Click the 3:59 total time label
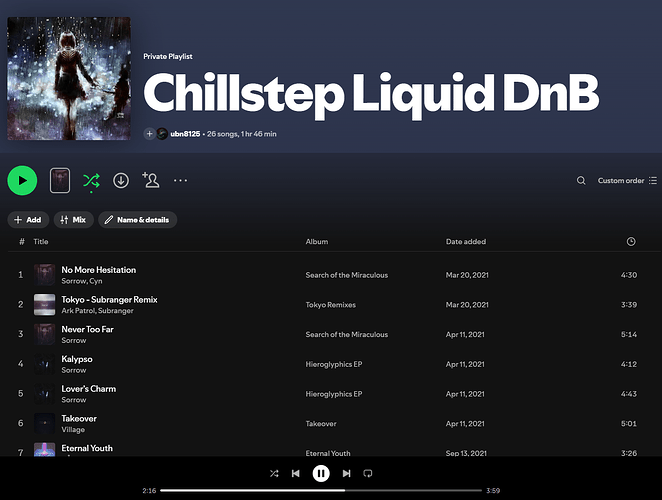The height and width of the screenshot is (500, 662). pos(493,491)
